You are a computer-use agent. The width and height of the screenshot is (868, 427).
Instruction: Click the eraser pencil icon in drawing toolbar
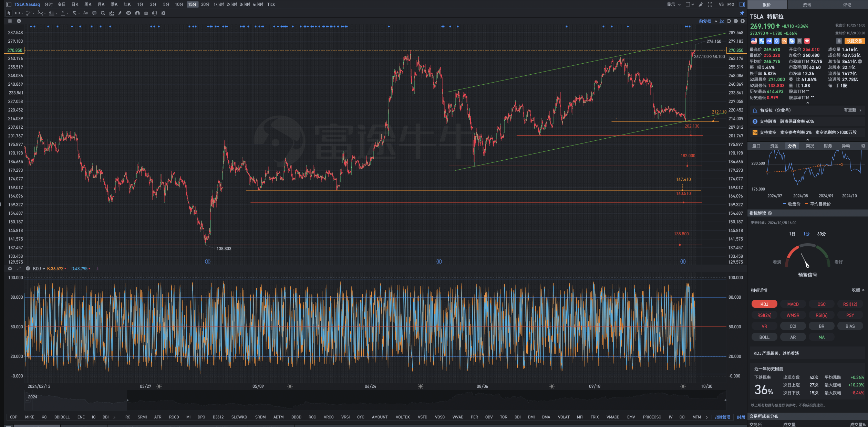[120, 13]
